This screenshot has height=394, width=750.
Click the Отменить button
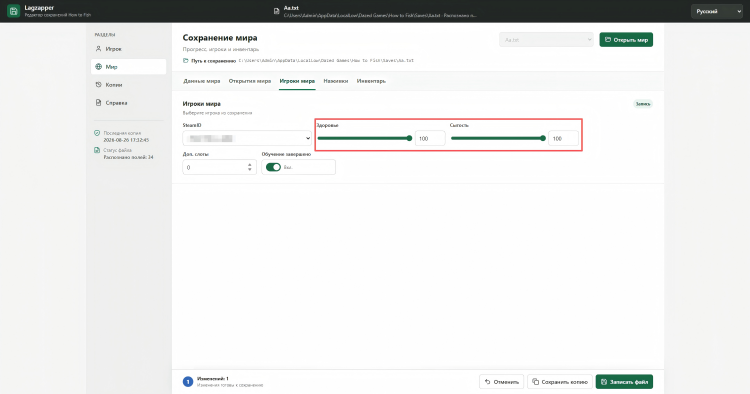click(x=501, y=382)
